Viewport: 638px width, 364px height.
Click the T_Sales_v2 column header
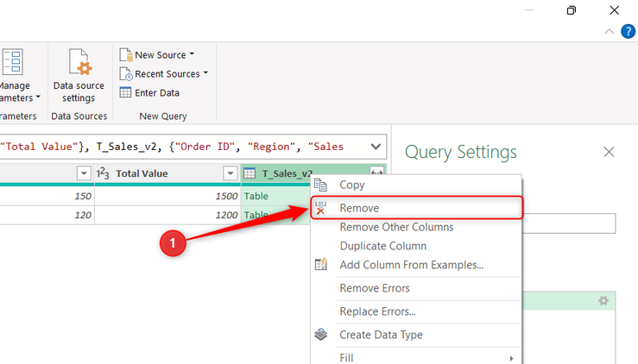click(x=287, y=173)
